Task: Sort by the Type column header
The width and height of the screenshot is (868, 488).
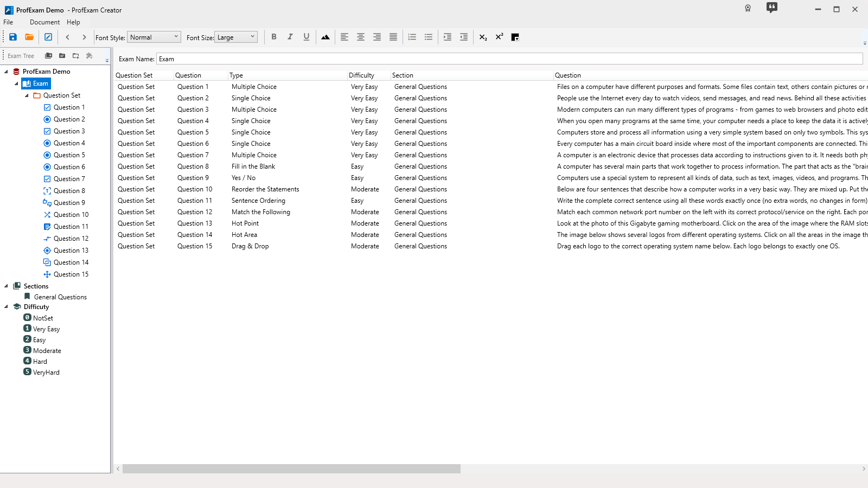Action: pyautogui.click(x=288, y=75)
